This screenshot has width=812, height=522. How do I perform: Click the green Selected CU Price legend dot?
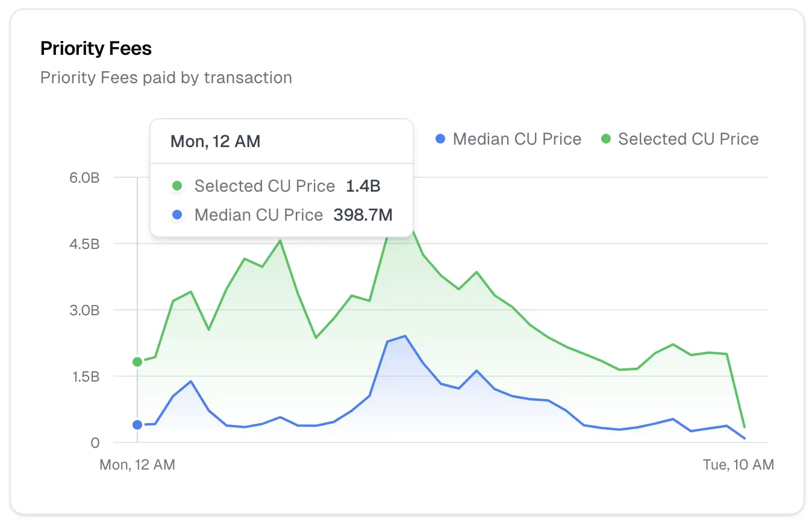pos(605,139)
